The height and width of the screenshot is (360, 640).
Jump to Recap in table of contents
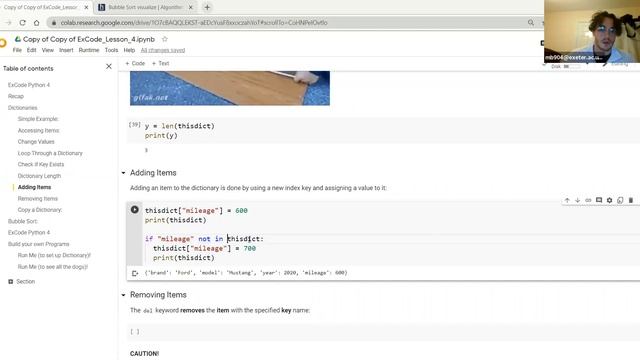[16, 96]
